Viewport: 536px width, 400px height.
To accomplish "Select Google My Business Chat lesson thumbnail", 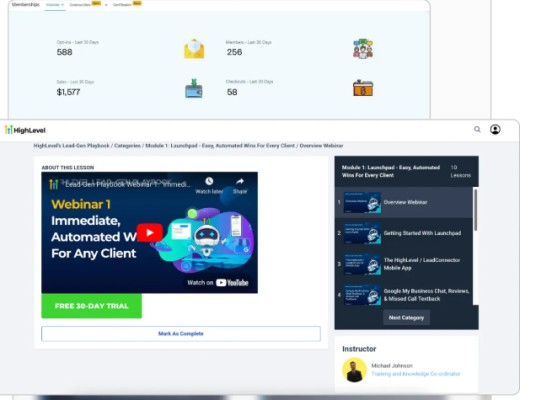I will 362,295.
